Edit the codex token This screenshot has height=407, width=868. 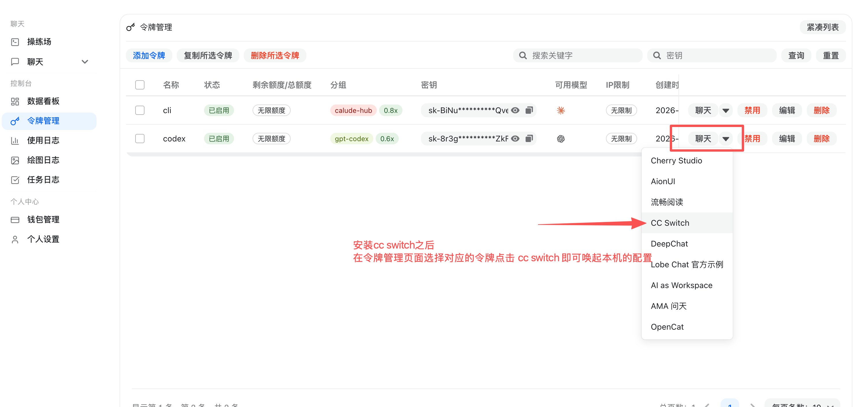pos(787,139)
